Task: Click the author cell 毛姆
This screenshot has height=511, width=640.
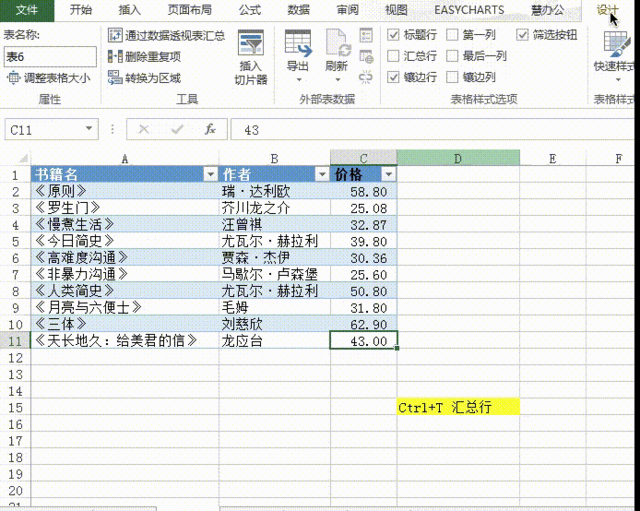Action: pyautogui.click(x=274, y=307)
